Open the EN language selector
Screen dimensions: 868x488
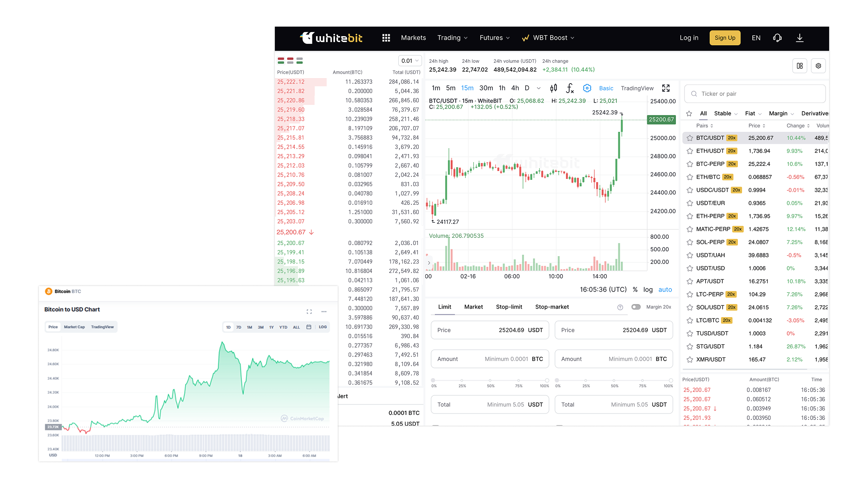point(756,38)
